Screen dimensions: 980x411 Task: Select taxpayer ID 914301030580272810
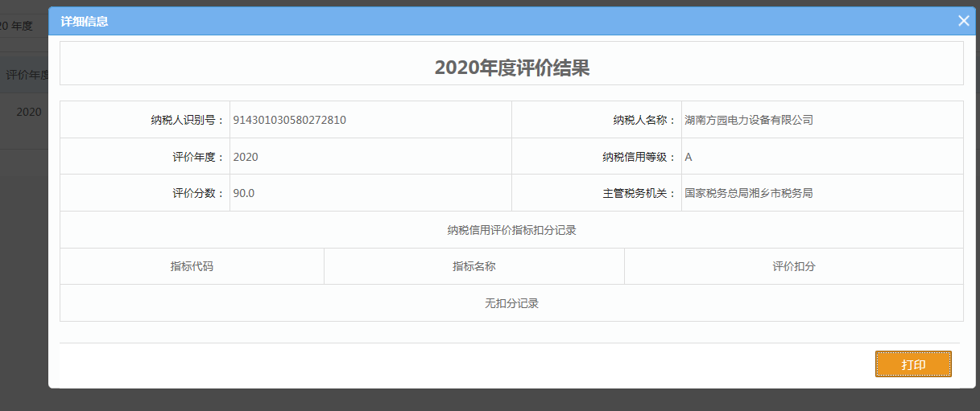(x=290, y=120)
